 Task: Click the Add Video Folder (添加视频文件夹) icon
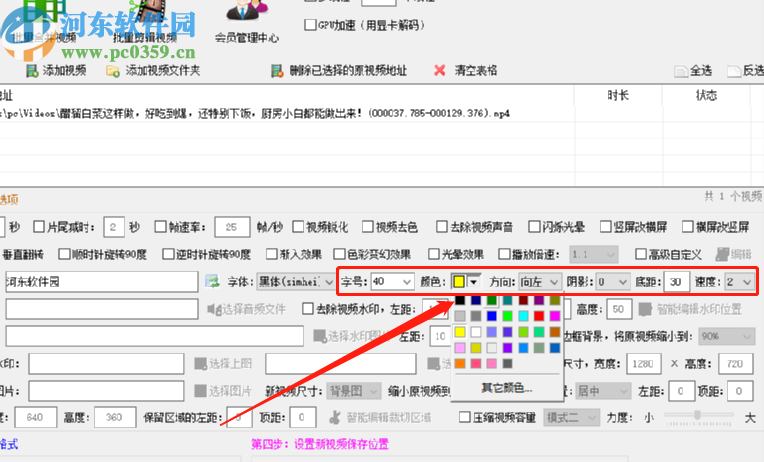pos(113,71)
